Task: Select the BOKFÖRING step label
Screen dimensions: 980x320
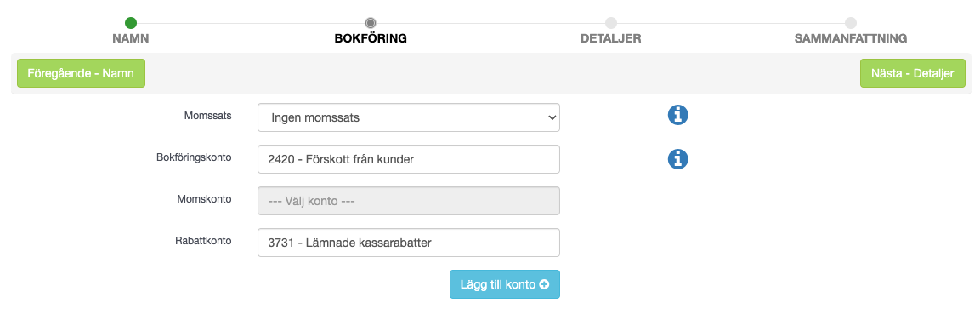Action: click(371, 39)
